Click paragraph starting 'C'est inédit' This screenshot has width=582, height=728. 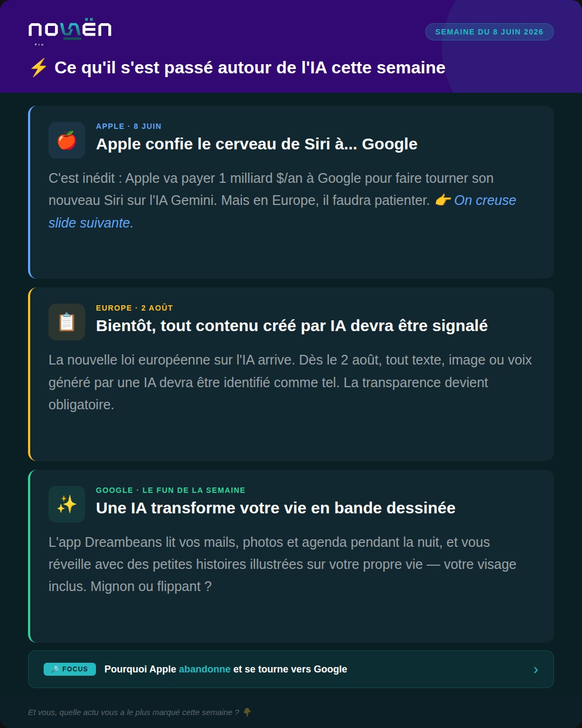(282, 201)
